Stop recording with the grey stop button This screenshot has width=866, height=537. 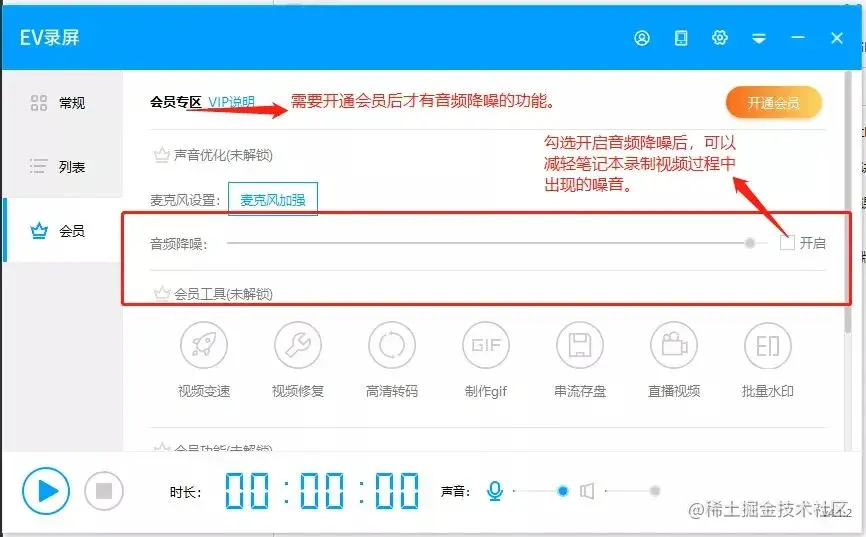(x=104, y=491)
